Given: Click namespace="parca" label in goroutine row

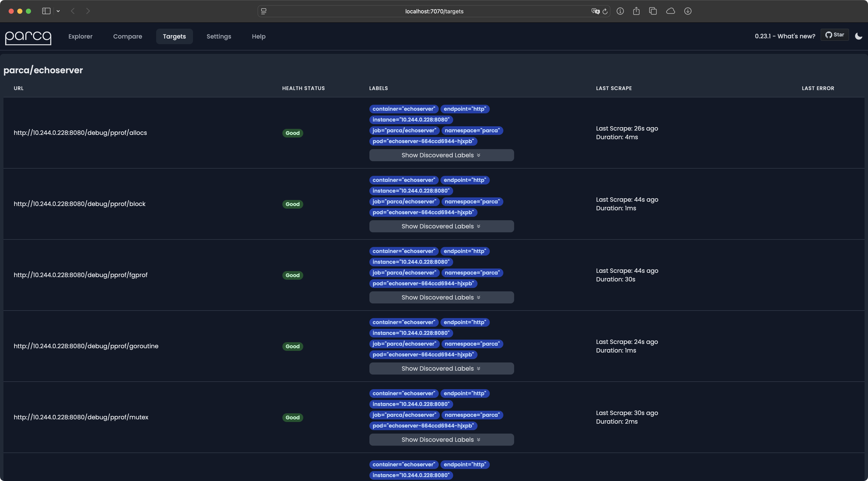Looking at the screenshot, I should point(472,344).
